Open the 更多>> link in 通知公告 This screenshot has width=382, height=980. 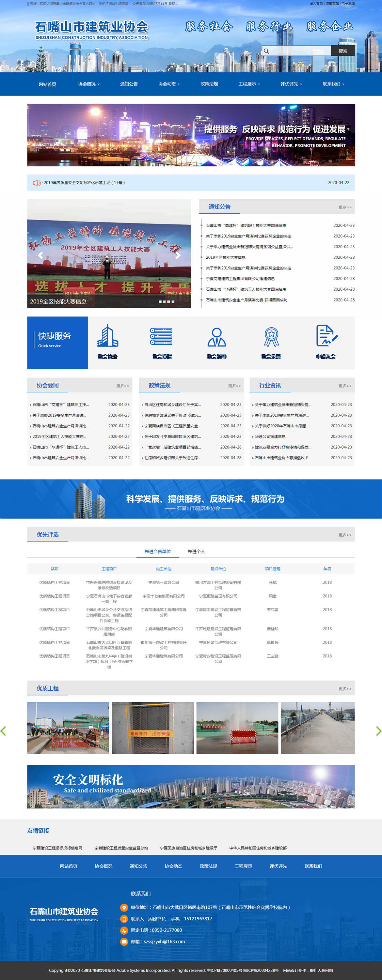coord(345,207)
